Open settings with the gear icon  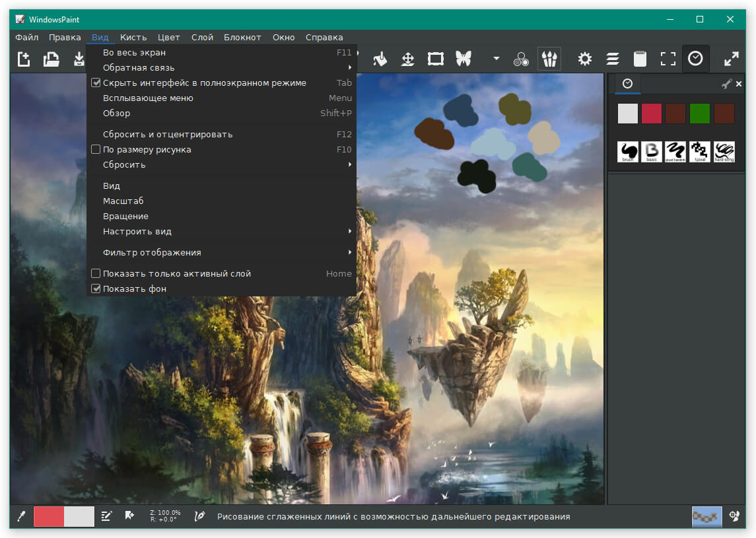[584, 59]
